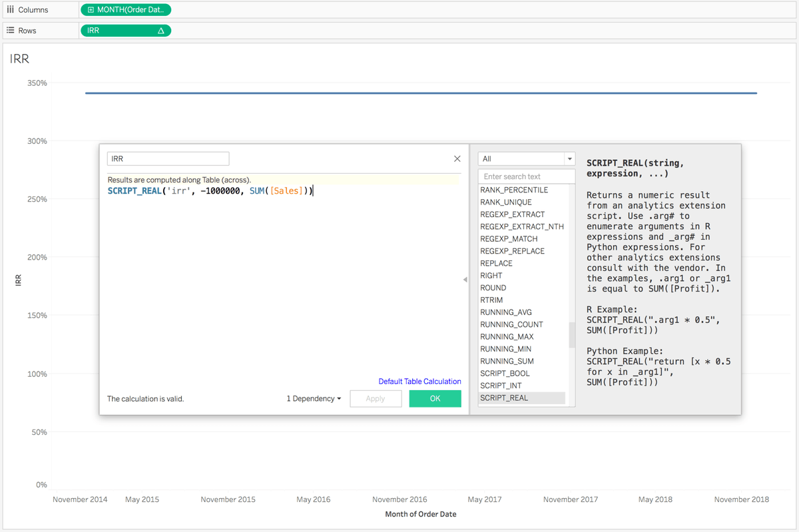Image resolution: width=799 pixels, height=532 pixels.
Task: Click the 0% axis tick label
Action: (x=41, y=485)
